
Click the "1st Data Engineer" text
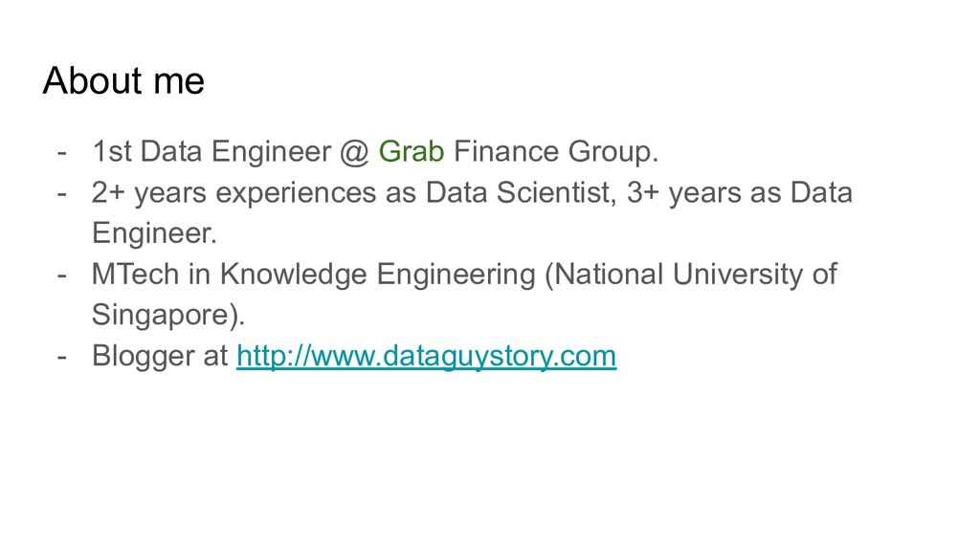212,151
